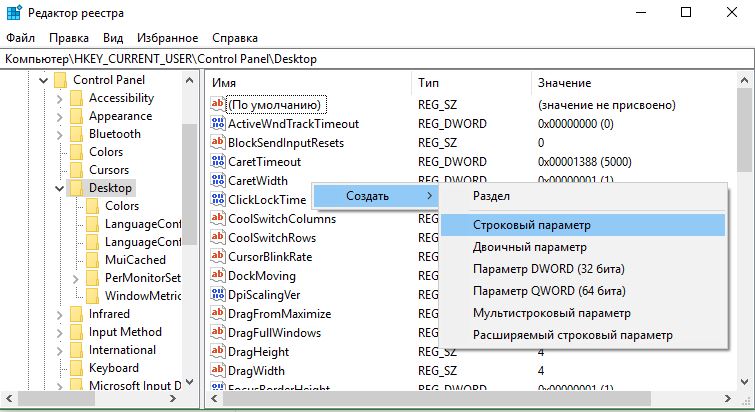Viewport: 755px width, 412px height.
Task: Open the Файл menu
Action: (x=20, y=38)
